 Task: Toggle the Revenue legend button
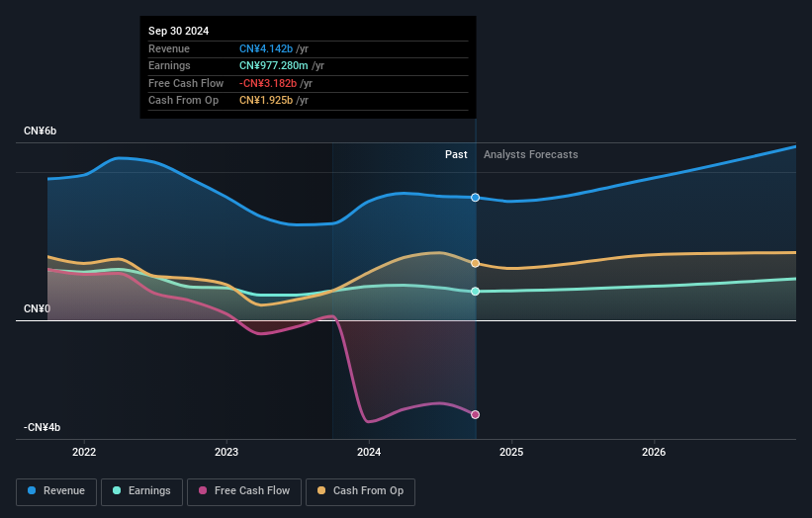[x=56, y=491]
